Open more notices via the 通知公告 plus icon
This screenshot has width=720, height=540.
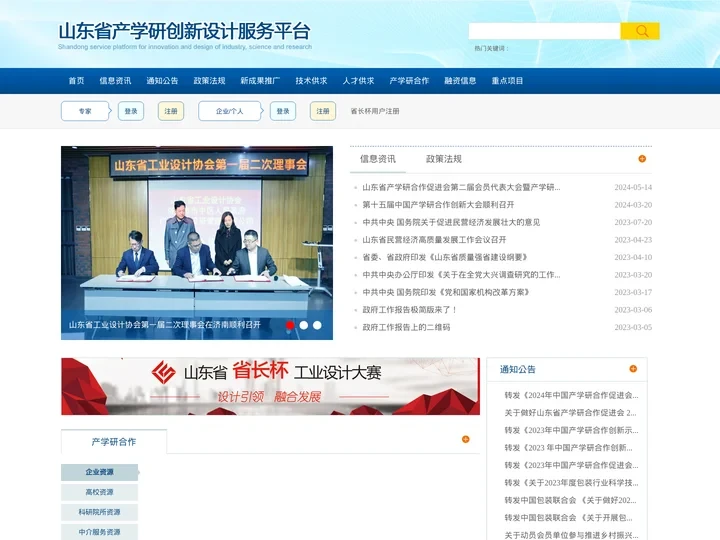coord(633,369)
